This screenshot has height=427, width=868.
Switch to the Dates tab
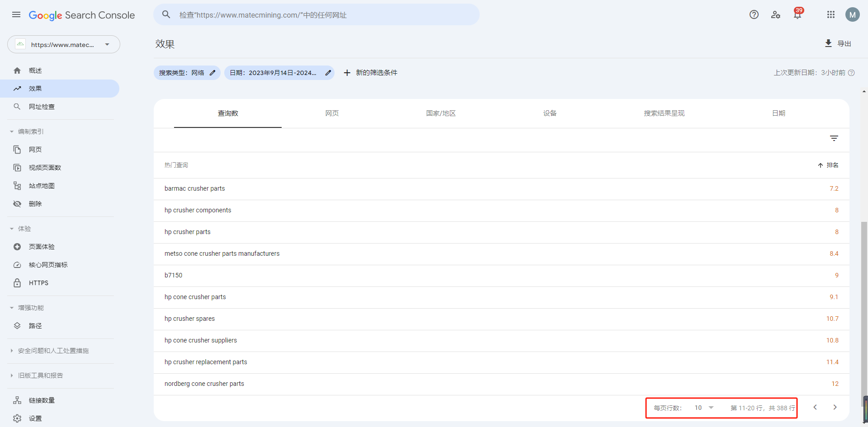[778, 113]
